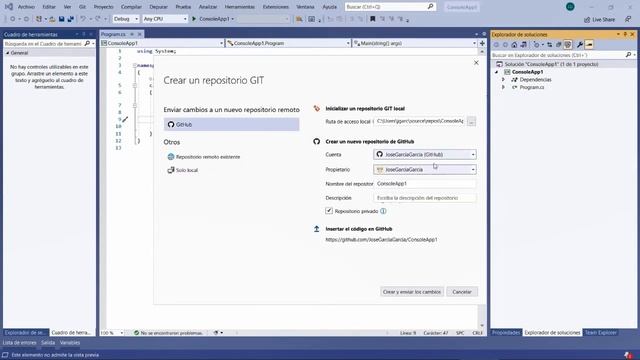Viewport: 640px width, 360px height.
Task: Click the magnifier in the Toolbox search box
Action: tap(87, 43)
